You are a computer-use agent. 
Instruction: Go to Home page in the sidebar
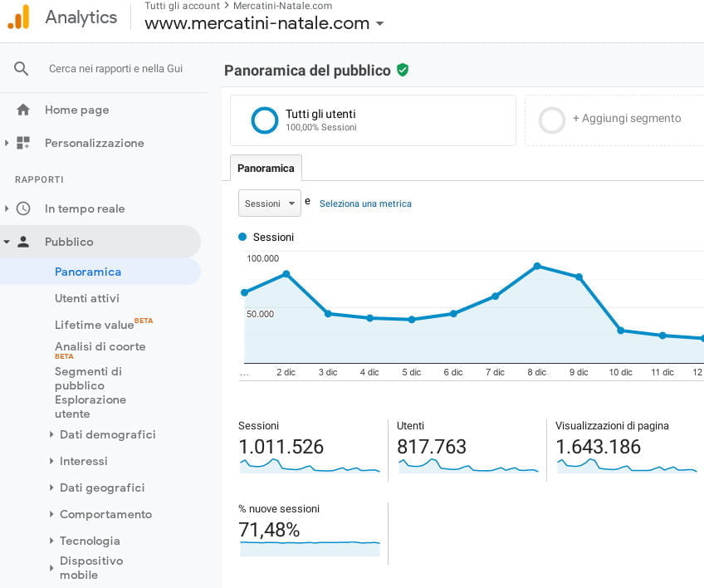point(76,110)
